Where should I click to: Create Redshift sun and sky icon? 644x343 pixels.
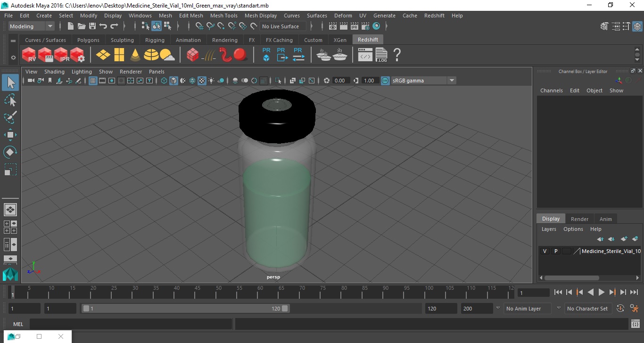click(x=167, y=56)
